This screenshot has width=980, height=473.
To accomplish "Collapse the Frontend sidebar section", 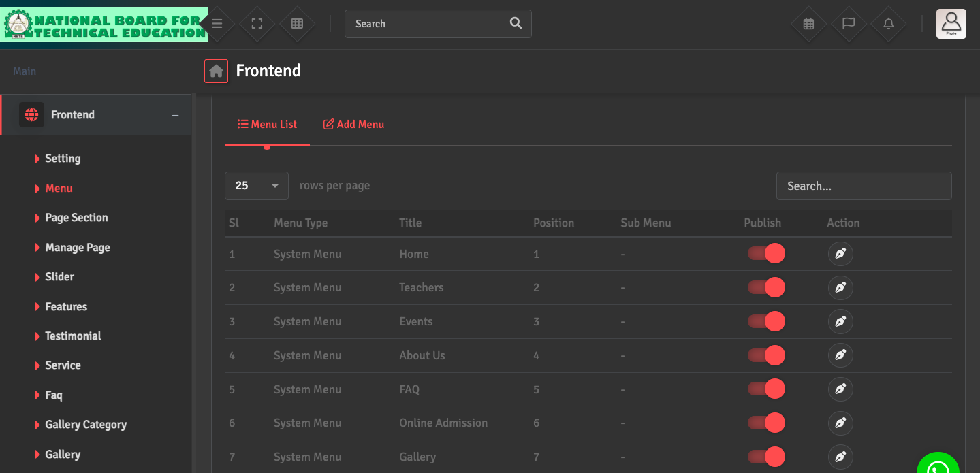I will [x=175, y=115].
